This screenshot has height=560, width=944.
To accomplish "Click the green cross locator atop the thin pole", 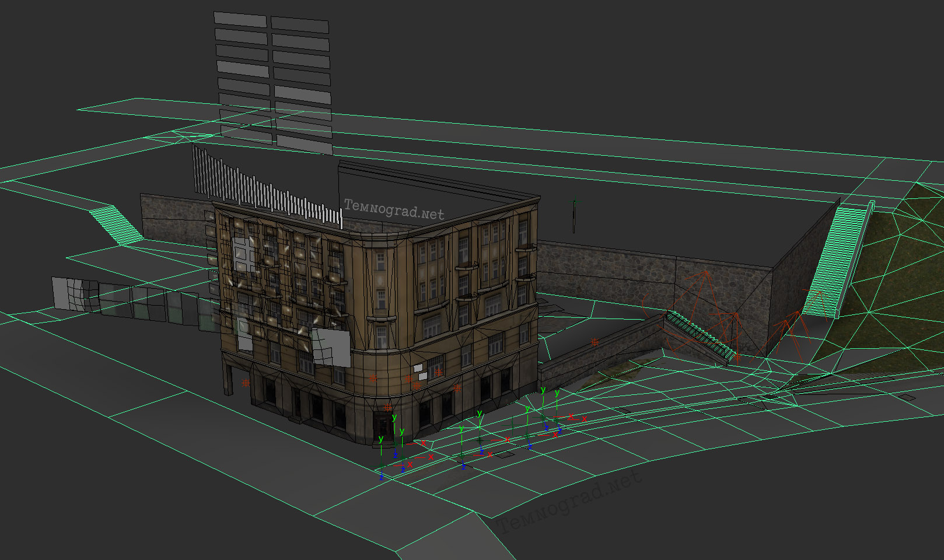I will coord(575,202).
